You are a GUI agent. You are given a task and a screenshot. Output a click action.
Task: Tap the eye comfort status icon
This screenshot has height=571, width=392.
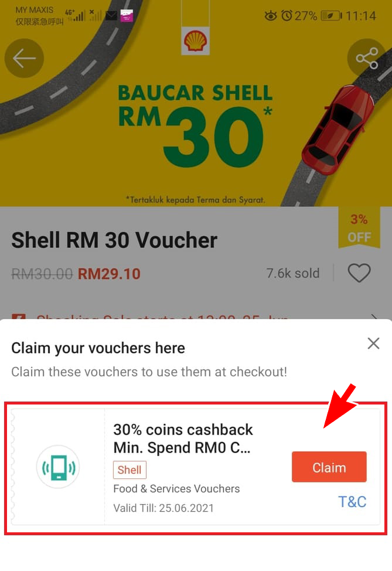[271, 16]
